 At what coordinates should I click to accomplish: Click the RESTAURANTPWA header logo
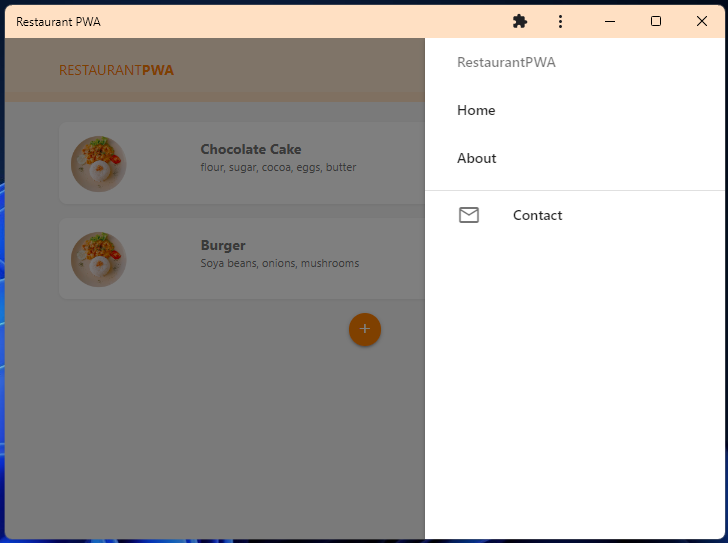[116, 70]
